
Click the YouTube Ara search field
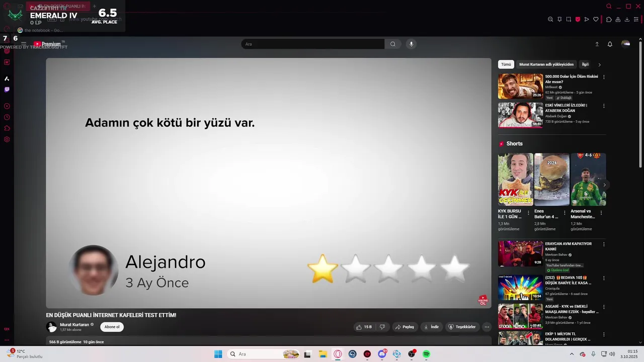point(312,44)
